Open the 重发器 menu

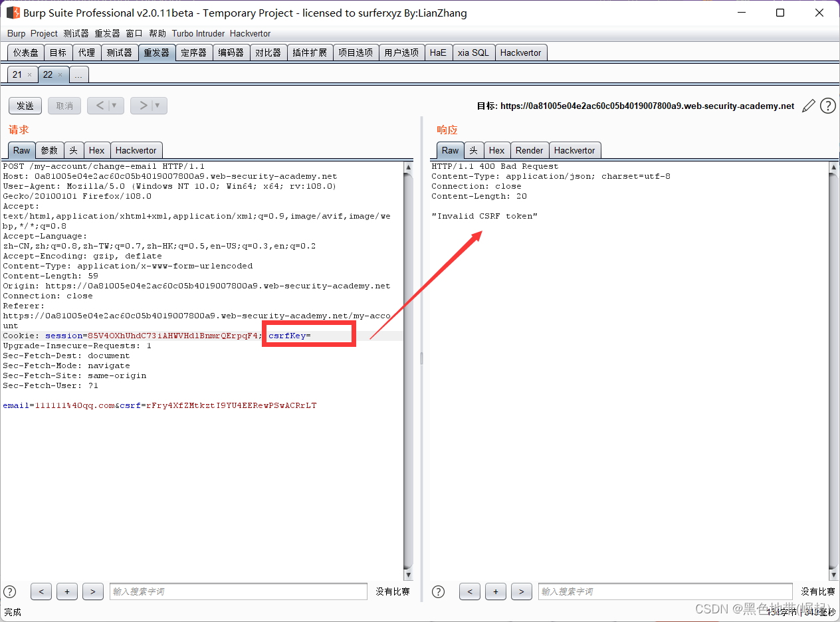click(x=107, y=33)
